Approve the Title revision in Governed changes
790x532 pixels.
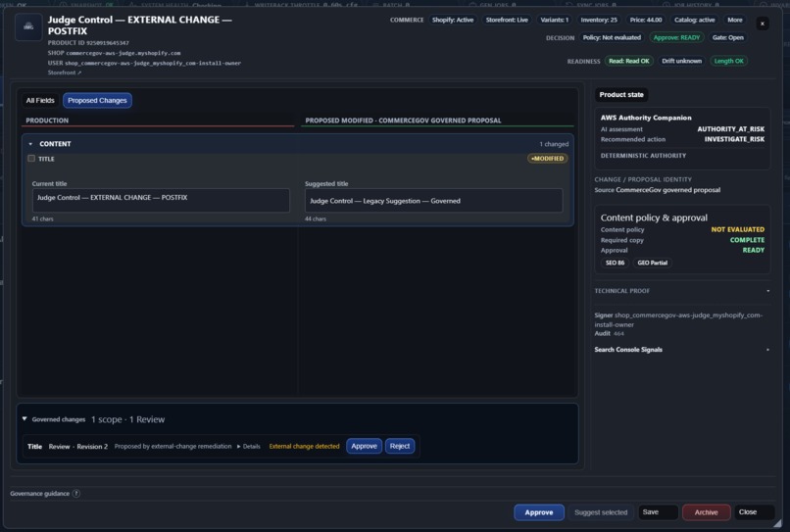[x=364, y=446]
